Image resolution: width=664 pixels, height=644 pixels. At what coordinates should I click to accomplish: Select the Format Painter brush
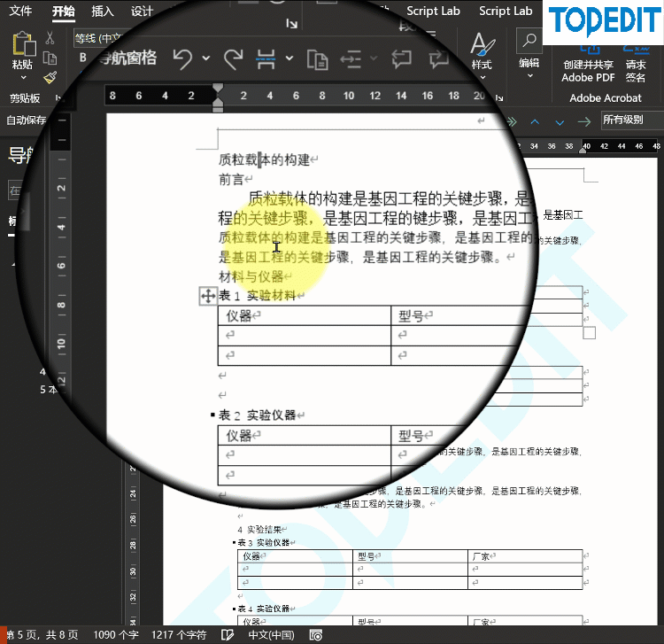[x=50, y=78]
